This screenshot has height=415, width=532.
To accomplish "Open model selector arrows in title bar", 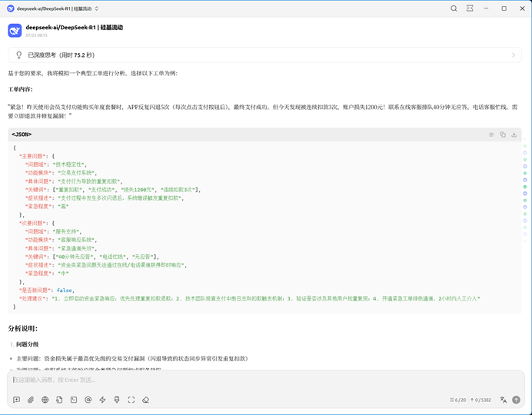I will coord(97,8).
